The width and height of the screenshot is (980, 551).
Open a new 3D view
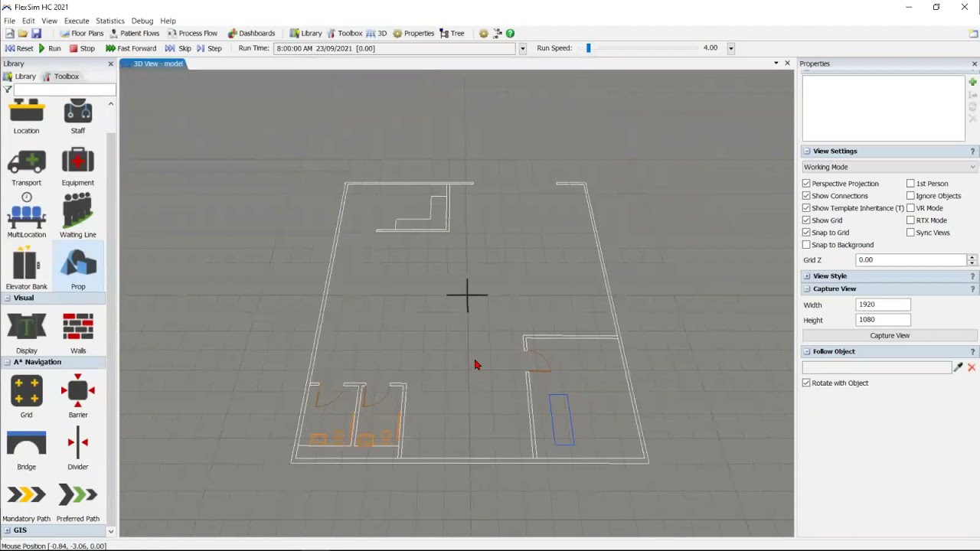click(377, 34)
